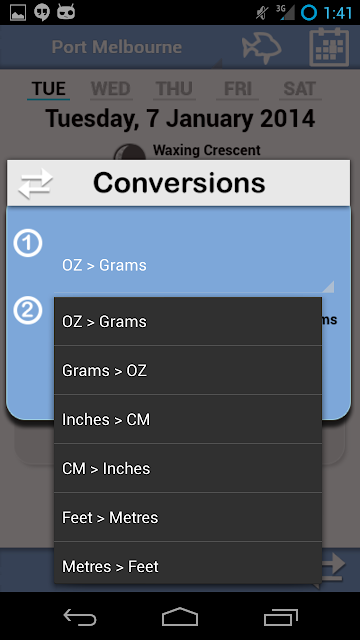
Task: Open the recent apps icon
Action: click(280, 616)
